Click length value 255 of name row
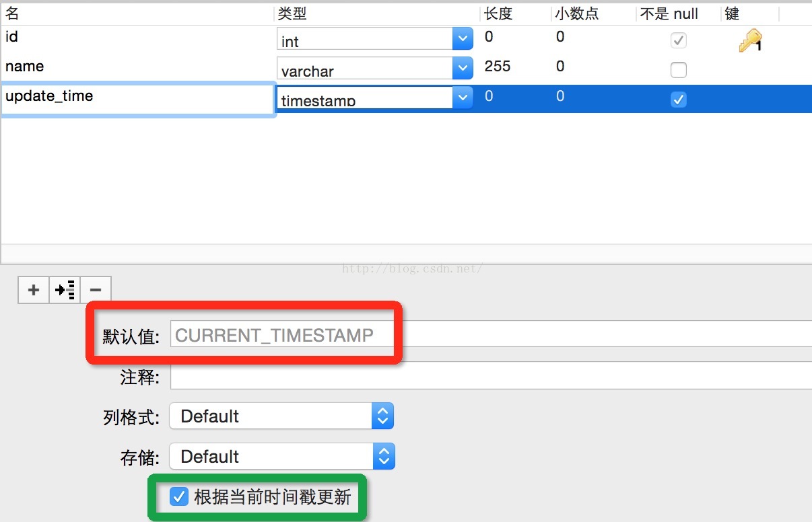The image size is (812, 522). 498,66
